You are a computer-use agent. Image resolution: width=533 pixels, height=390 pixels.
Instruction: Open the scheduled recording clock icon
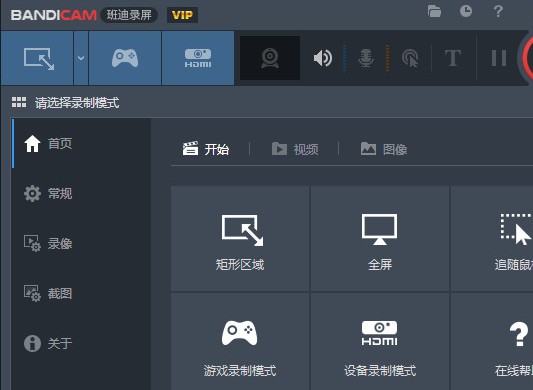click(466, 11)
